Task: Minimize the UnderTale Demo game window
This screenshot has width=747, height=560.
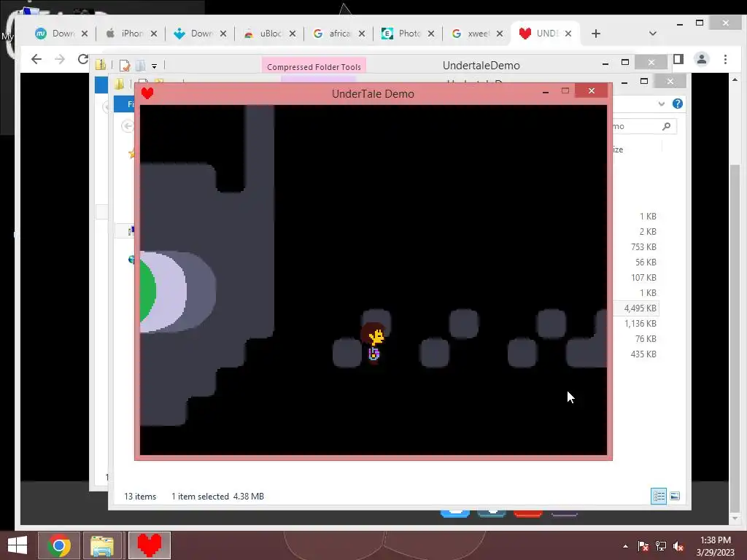Action: [x=546, y=92]
